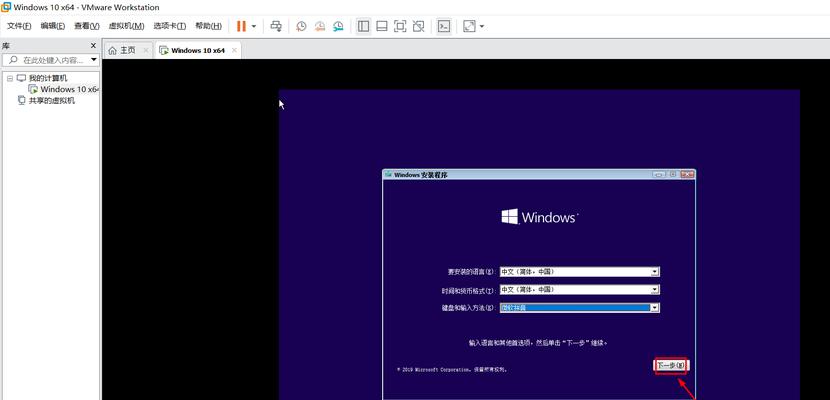The height and width of the screenshot is (400, 830).
Task: Open the console view icon
Action: [x=444, y=26]
